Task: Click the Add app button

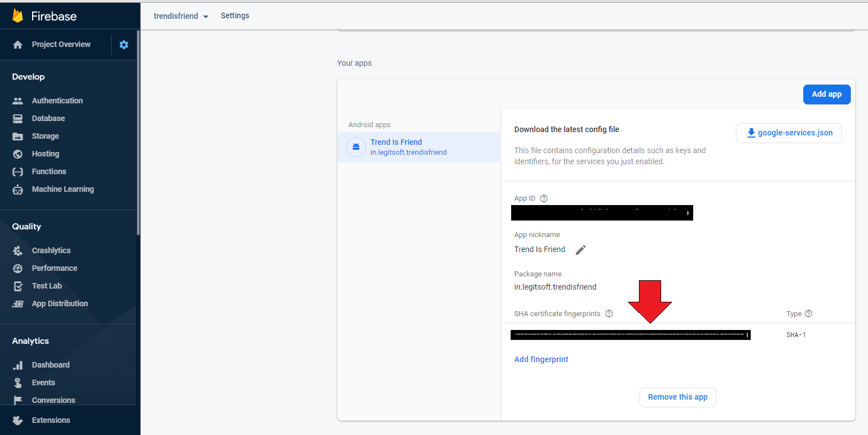Action: click(x=827, y=95)
